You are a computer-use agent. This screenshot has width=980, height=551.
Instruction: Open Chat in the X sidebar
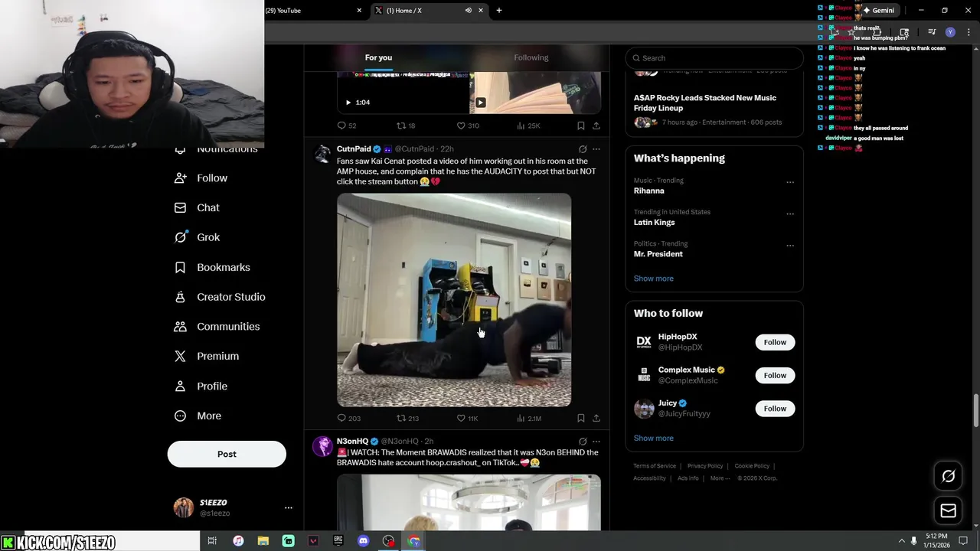pos(198,207)
